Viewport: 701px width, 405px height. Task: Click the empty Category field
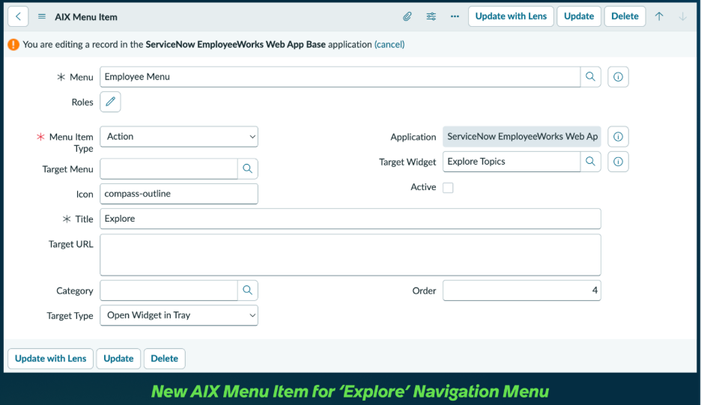click(x=169, y=291)
